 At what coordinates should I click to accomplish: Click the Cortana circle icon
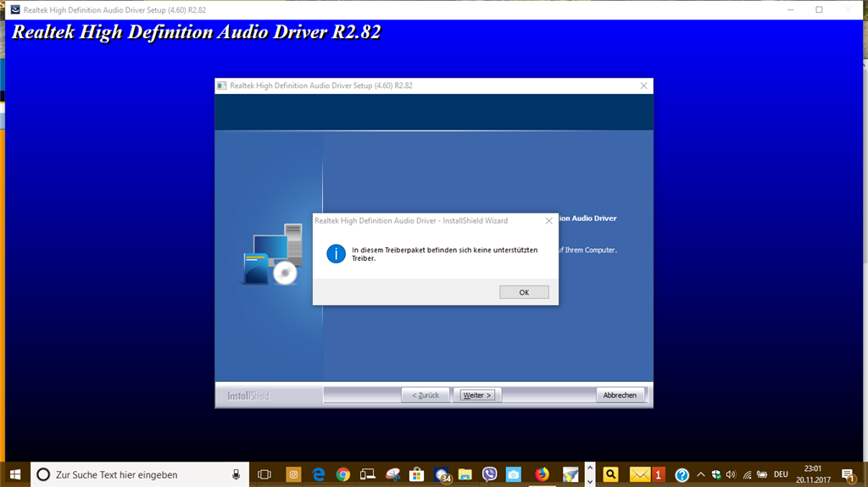[x=43, y=475]
